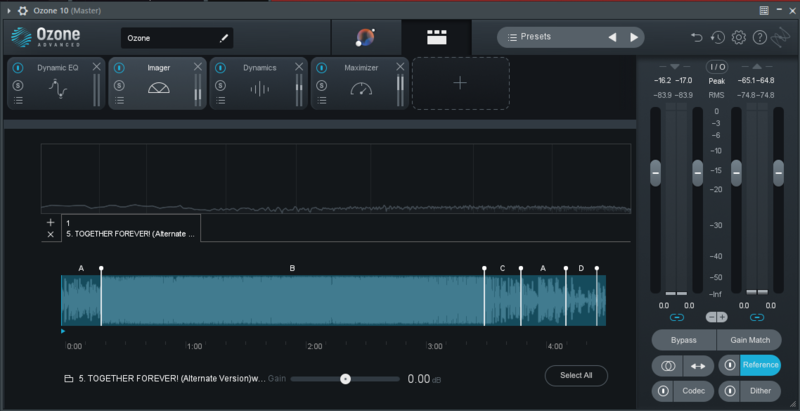Go to next preset arrow
The height and width of the screenshot is (411, 800).
(x=634, y=37)
